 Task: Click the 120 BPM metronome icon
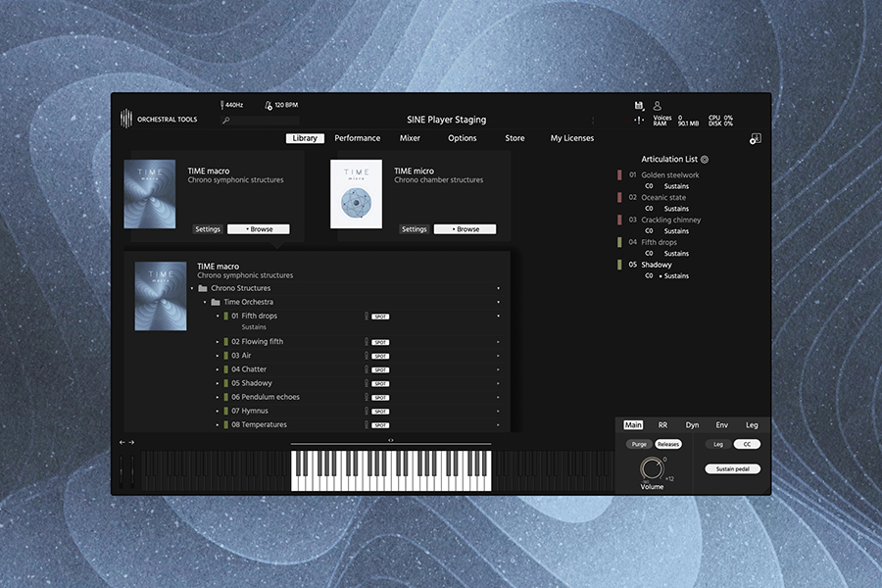[269, 105]
